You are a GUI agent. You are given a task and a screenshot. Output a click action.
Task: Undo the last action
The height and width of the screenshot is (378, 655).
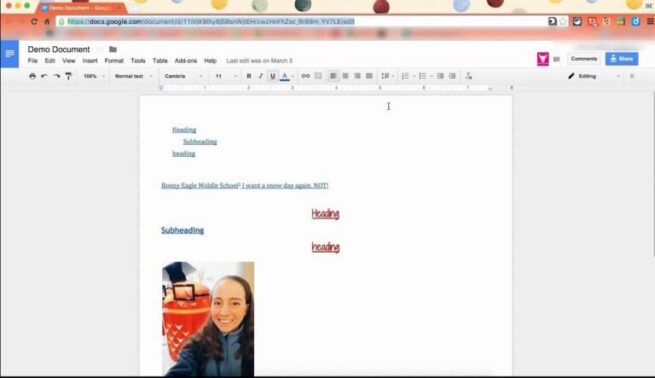(x=44, y=76)
